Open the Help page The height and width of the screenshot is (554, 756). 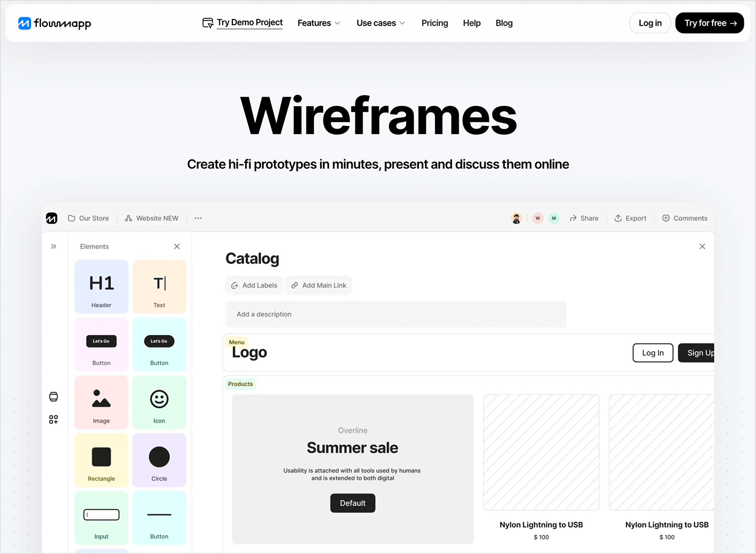[x=472, y=23]
